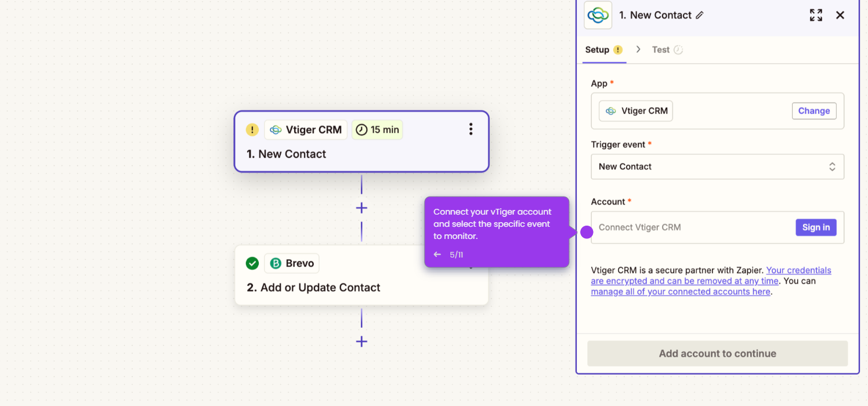
Task: Switch to the Test tab
Action: (x=667, y=50)
